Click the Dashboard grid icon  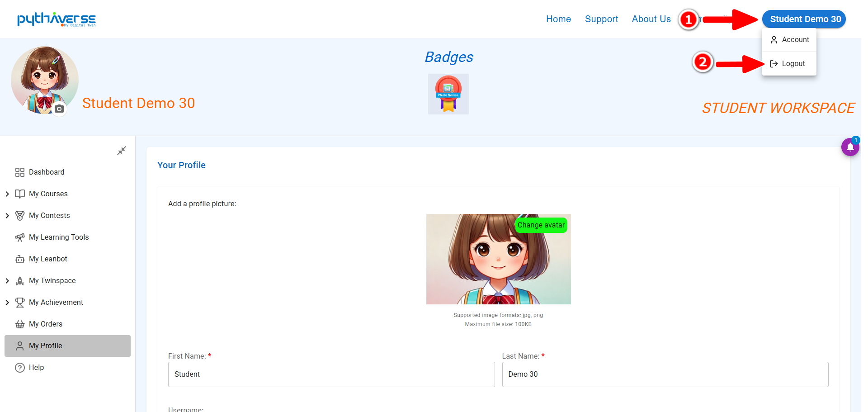tap(20, 172)
